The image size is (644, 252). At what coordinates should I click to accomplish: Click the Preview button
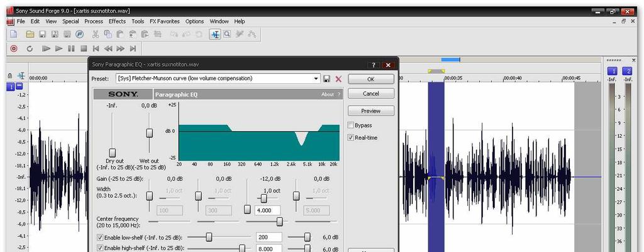[371, 111]
